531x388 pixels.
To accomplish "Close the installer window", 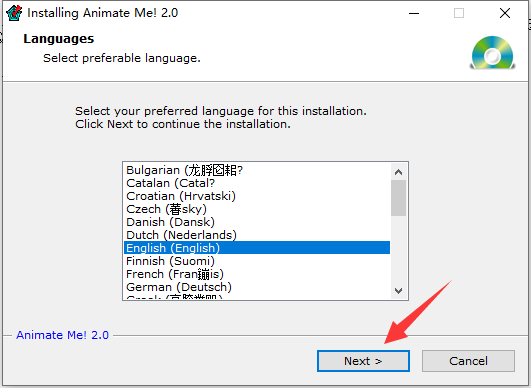I will tap(505, 14).
